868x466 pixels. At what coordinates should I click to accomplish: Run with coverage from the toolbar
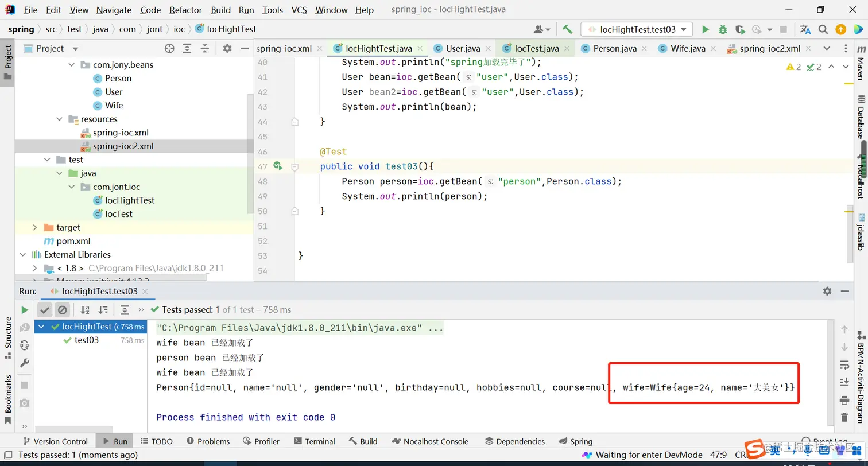740,29
